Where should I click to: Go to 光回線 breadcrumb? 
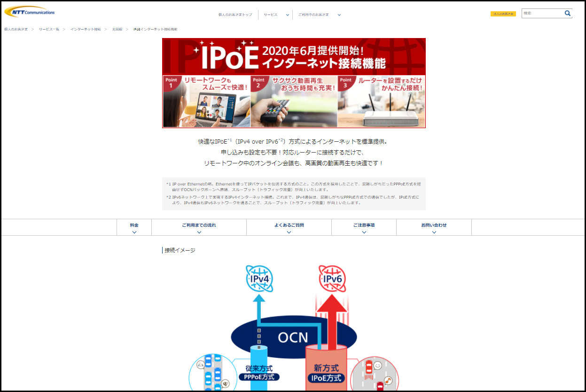coord(117,29)
